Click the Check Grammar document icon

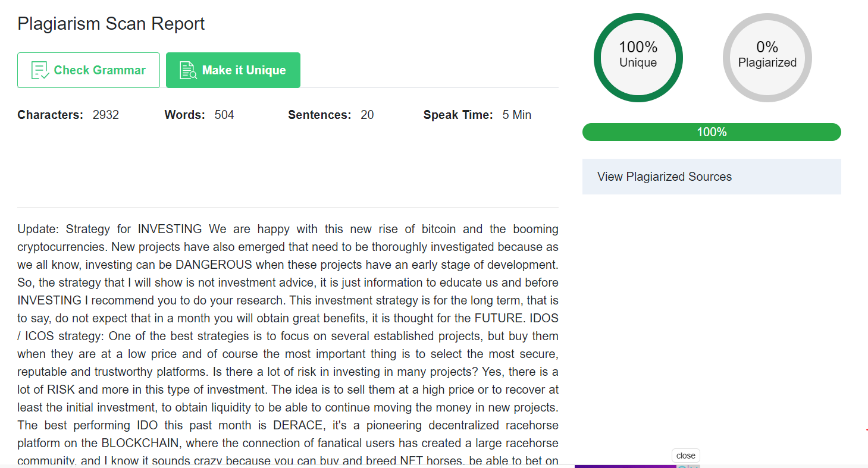pyautogui.click(x=40, y=70)
